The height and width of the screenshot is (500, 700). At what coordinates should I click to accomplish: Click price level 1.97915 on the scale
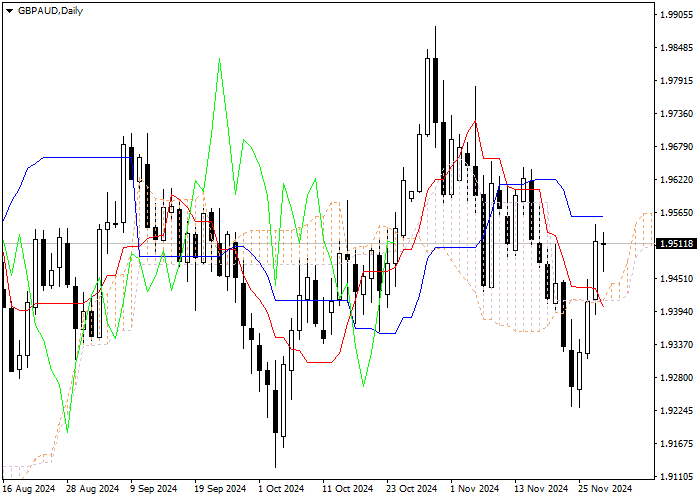click(676, 81)
